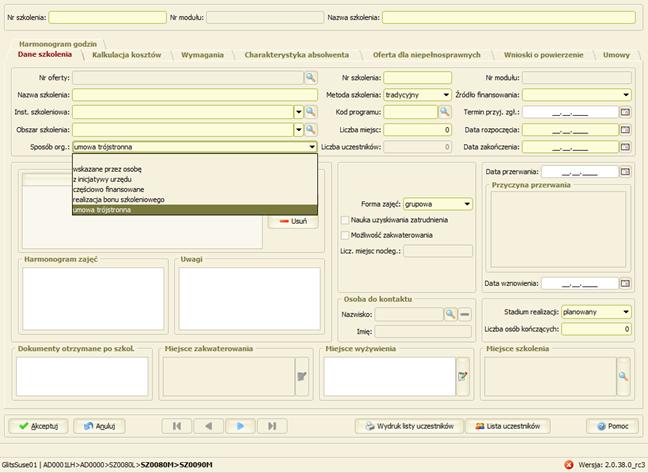Tick the Możliwość zakwaterowania checkbox
The image size is (648, 473).
[345, 235]
